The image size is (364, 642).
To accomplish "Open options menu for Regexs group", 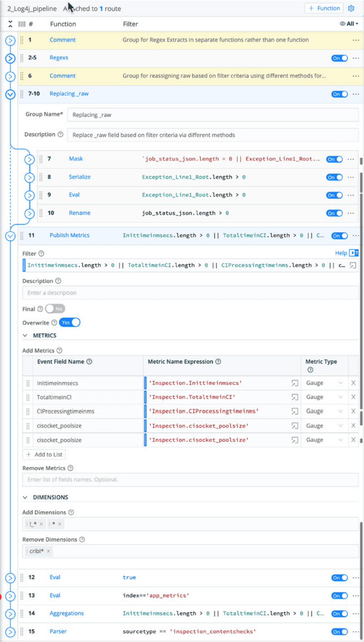I will (356, 58).
